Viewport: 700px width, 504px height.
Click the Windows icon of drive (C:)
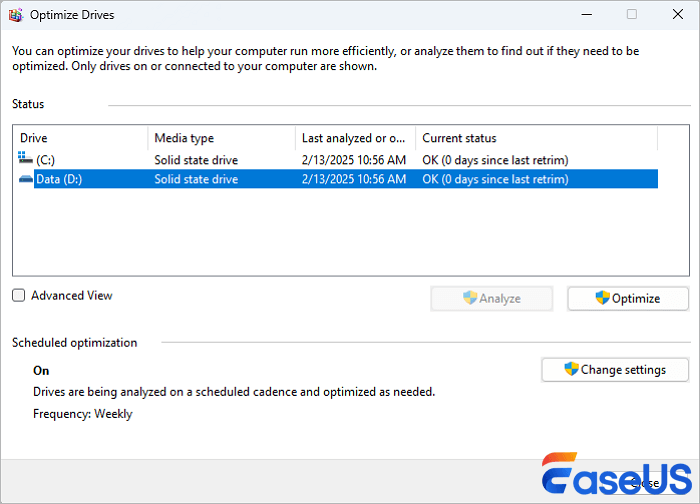tap(25, 159)
